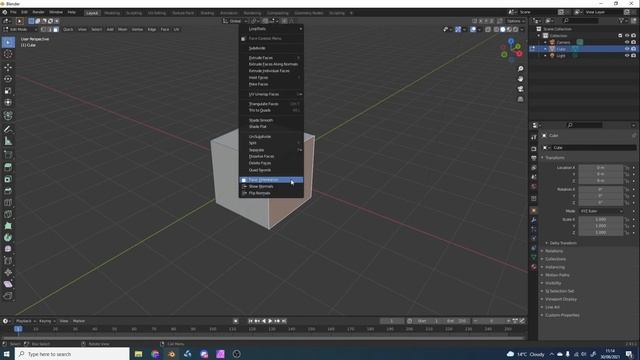Select the Shear tool
Viewport: 640px width, 360px height.
pos(8,284)
